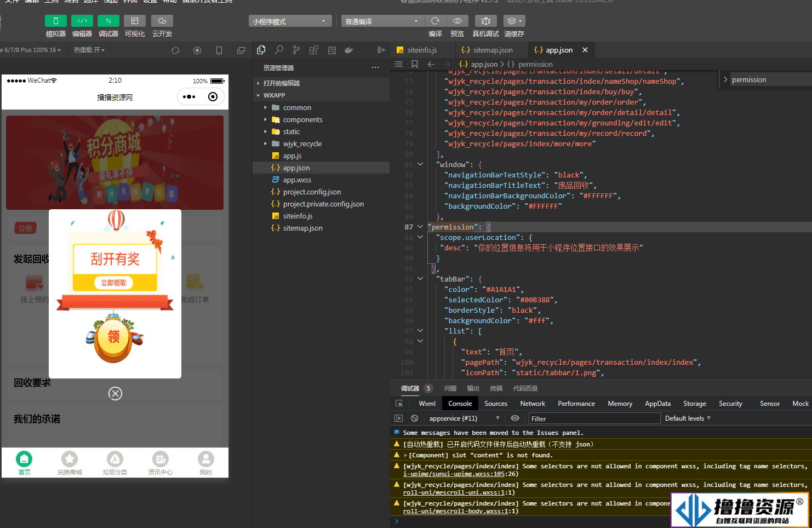Expand the static folder
Viewport: 812px width, 528px height.
pos(321,131)
